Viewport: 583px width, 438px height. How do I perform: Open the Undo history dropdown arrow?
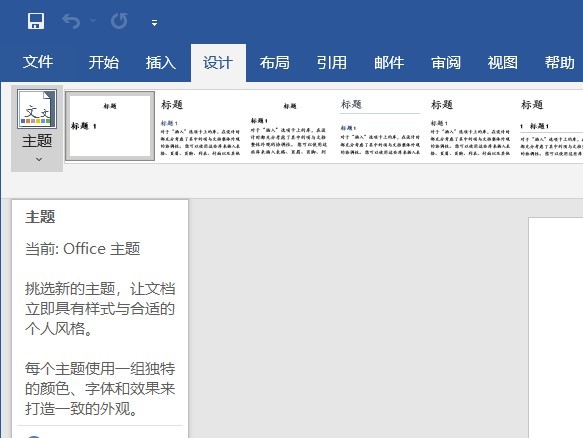[93, 20]
